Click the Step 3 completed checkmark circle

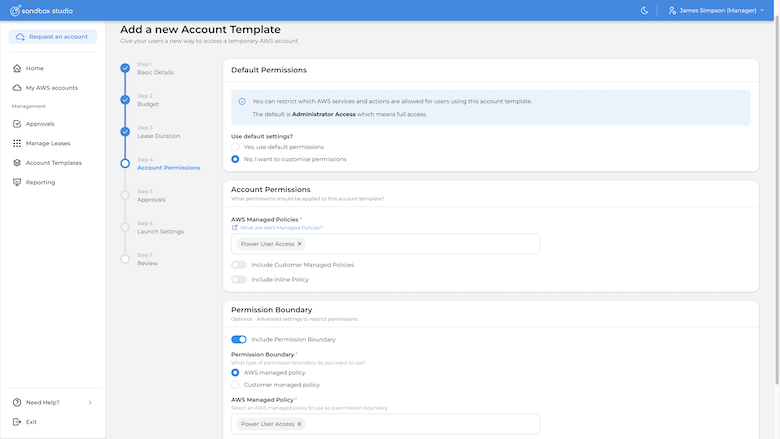[125, 132]
